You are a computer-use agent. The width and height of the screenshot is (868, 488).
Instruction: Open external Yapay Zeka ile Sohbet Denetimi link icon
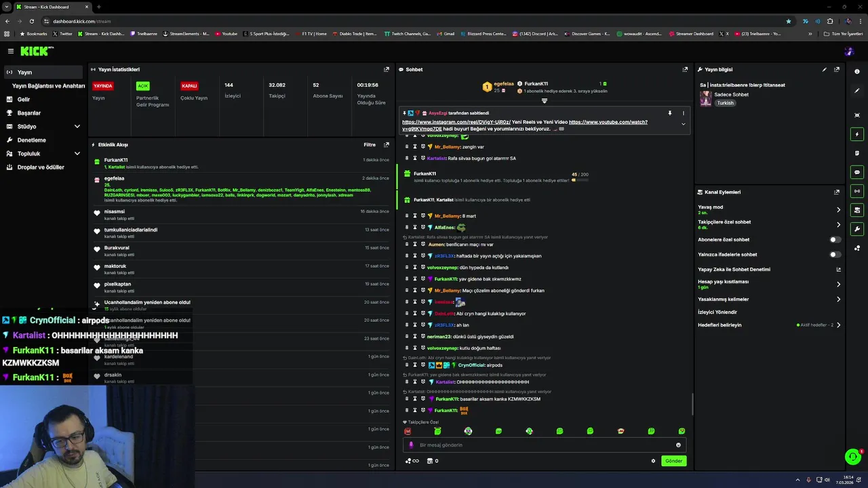[838, 269]
